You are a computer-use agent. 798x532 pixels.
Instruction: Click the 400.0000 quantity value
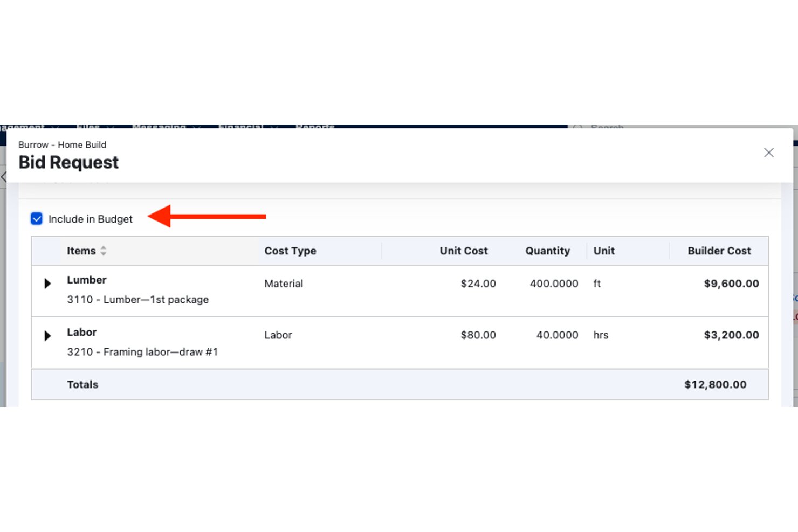554,284
